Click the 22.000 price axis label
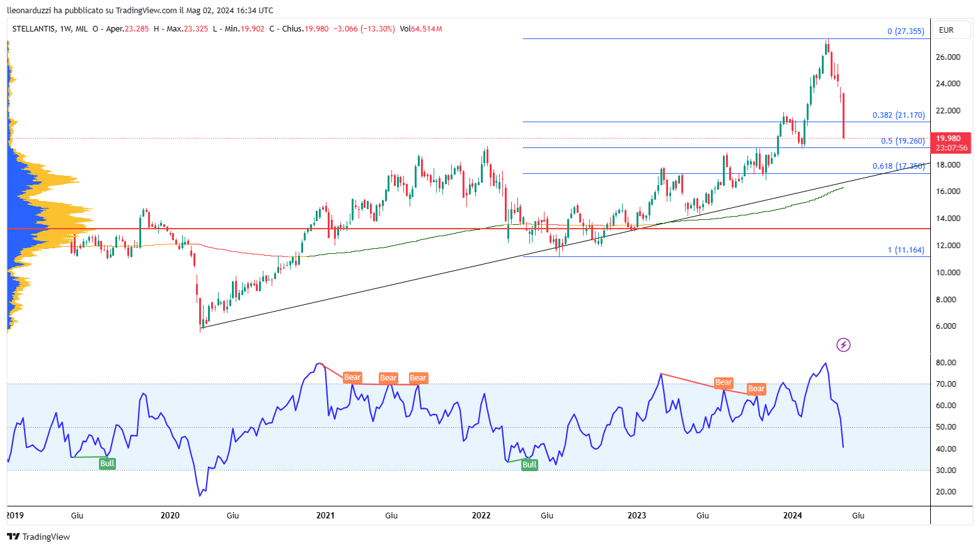The width and height of the screenshot is (980, 548). click(948, 110)
